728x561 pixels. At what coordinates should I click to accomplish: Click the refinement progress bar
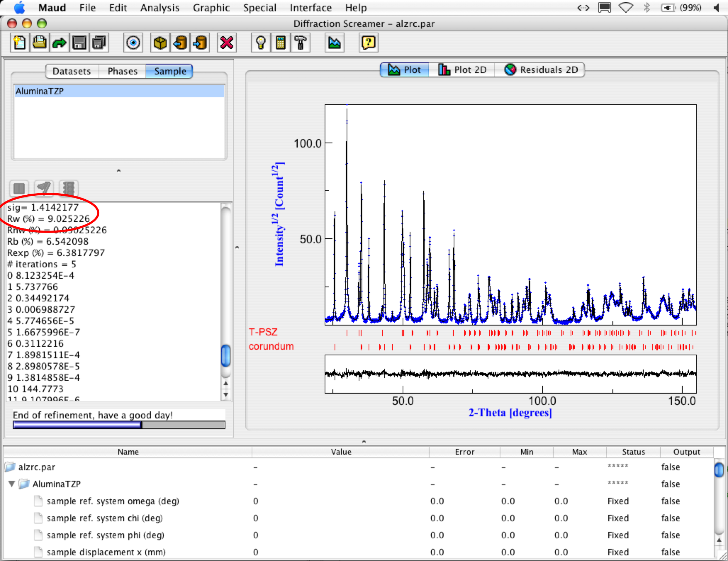[119, 425]
